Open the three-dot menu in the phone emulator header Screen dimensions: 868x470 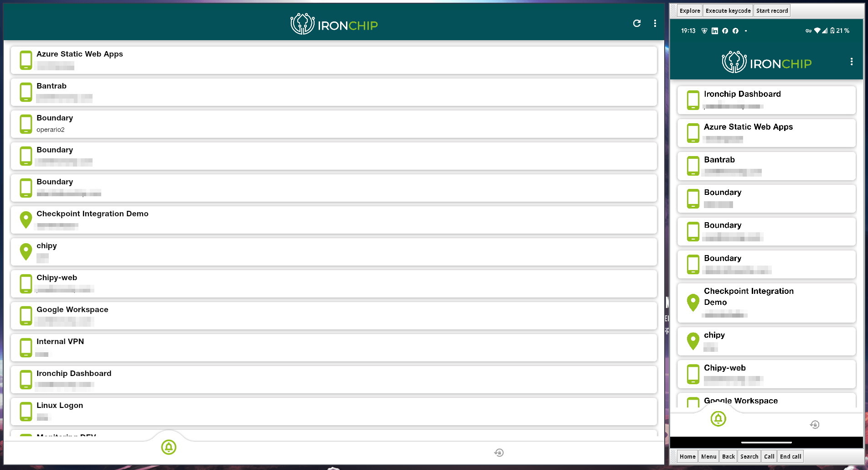pos(852,62)
